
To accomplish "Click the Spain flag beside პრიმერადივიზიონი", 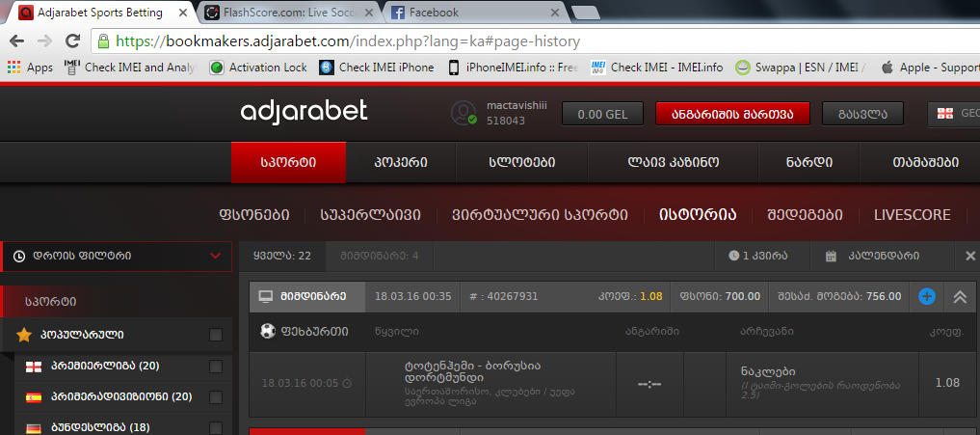I will point(33,397).
